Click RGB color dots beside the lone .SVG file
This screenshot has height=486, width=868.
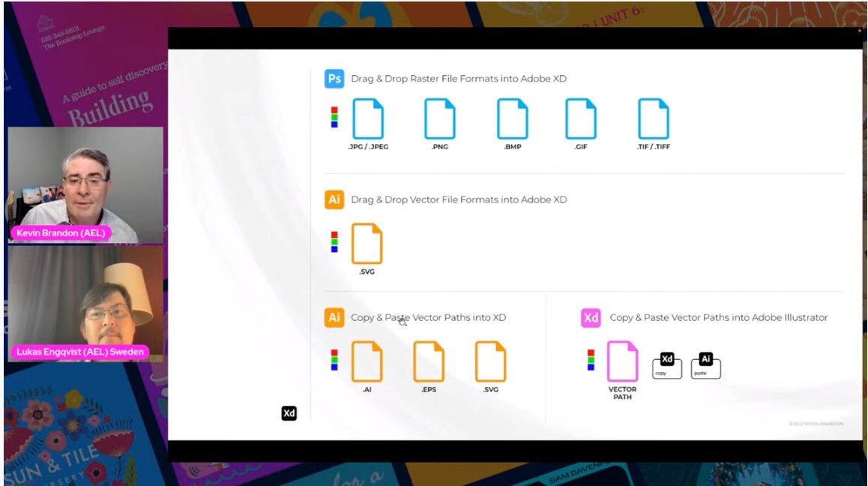(334, 242)
